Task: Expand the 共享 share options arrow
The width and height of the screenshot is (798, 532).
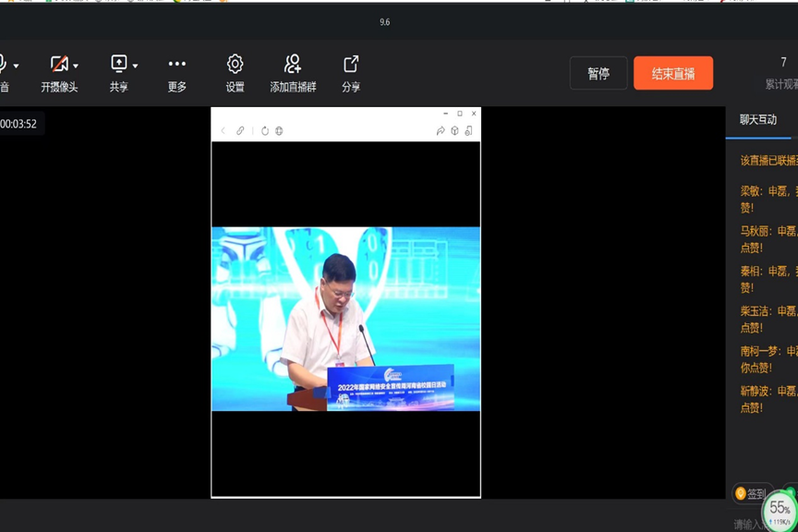Action: point(135,66)
